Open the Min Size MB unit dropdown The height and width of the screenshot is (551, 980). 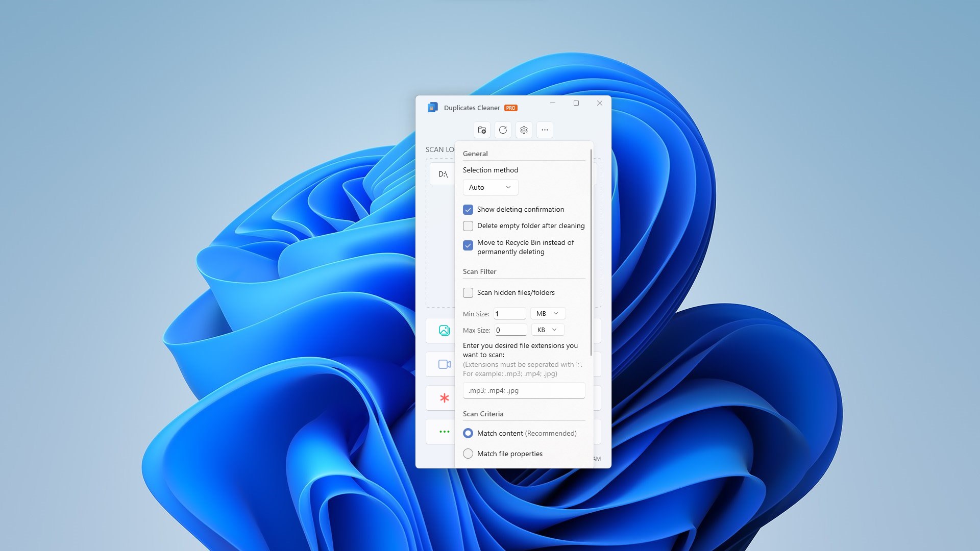click(x=548, y=314)
